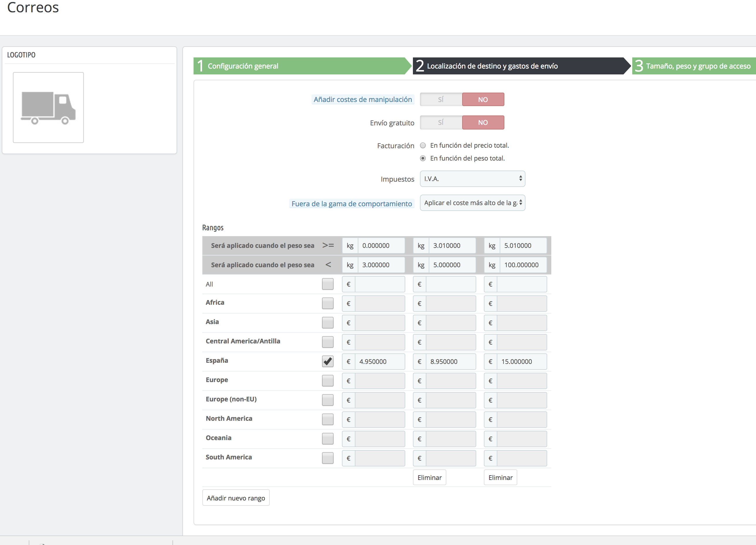This screenshot has height=545, width=756.
Task: Select billing by total price radio
Action: [423, 145]
